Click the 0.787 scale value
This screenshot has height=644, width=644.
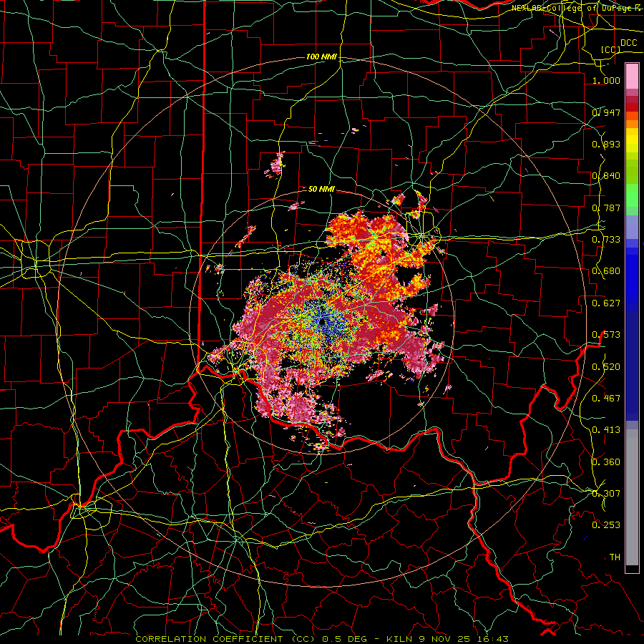coord(606,208)
